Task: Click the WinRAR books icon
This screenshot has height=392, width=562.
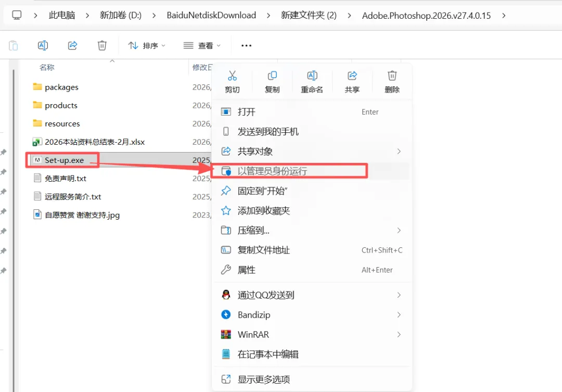Action: [x=226, y=334]
